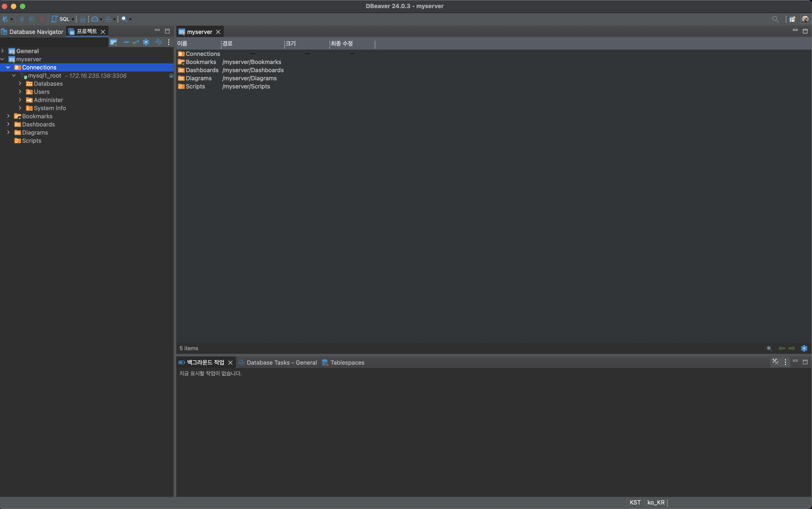Screen dimensions: 812x509
Task: Sort by the 이름 column header
Action: click(198, 43)
